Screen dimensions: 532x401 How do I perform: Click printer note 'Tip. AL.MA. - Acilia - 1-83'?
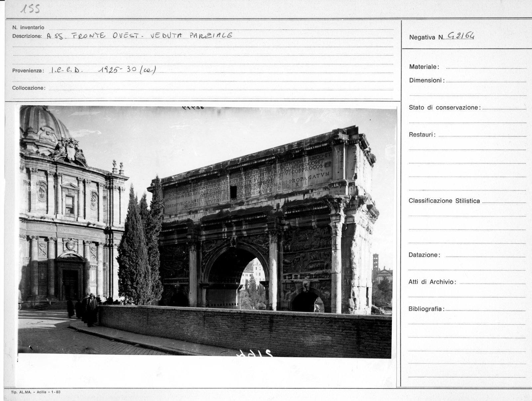click(x=36, y=392)
